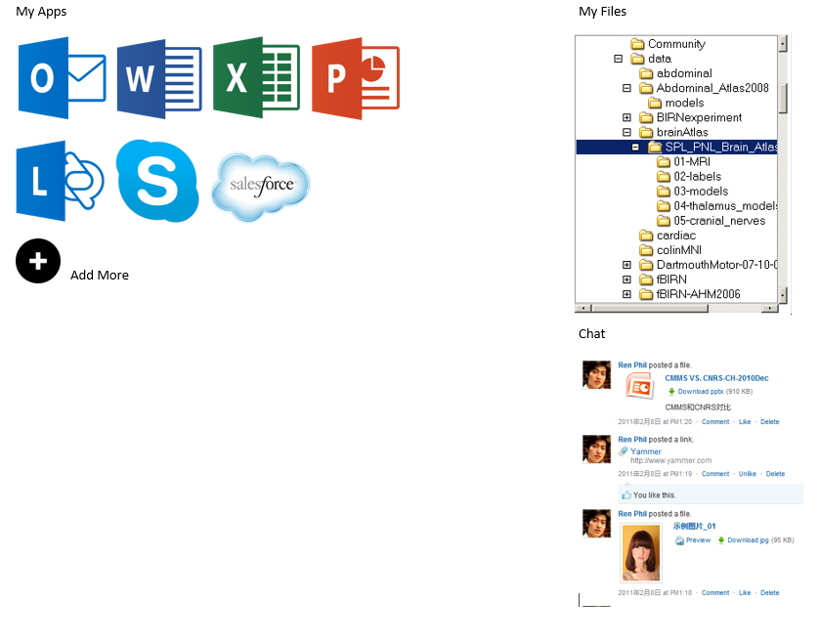The width and height of the screenshot is (819, 644).
Task: Click Unlike on the Yammer post
Action: point(747,474)
